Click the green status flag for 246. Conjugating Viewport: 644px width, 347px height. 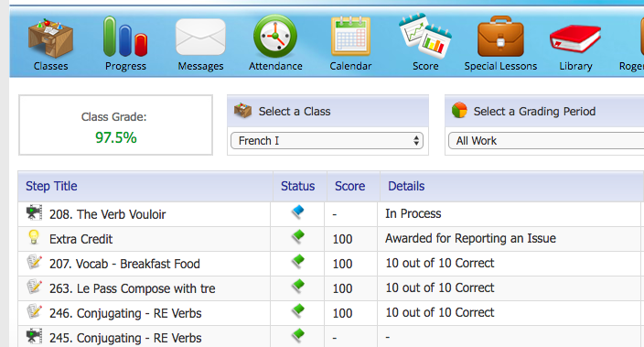298,310
